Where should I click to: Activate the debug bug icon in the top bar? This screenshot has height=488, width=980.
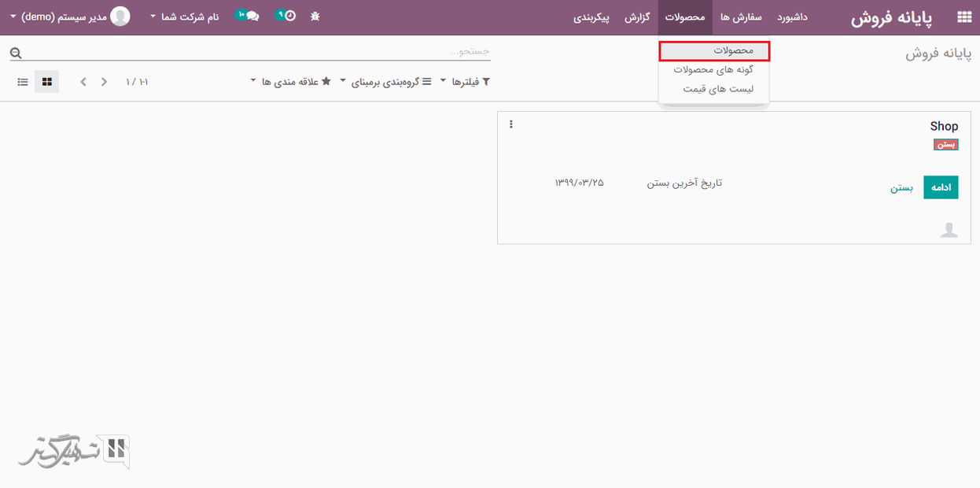[315, 15]
